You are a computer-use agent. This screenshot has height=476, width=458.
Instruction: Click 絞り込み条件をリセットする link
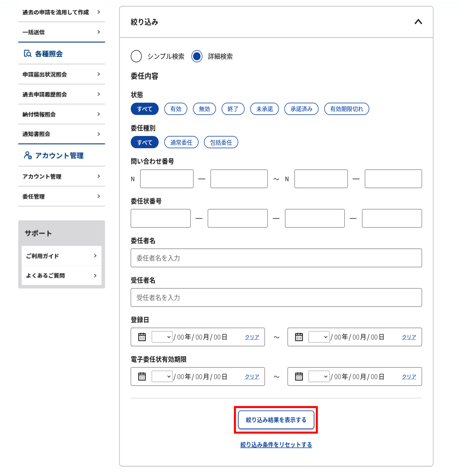click(x=276, y=445)
